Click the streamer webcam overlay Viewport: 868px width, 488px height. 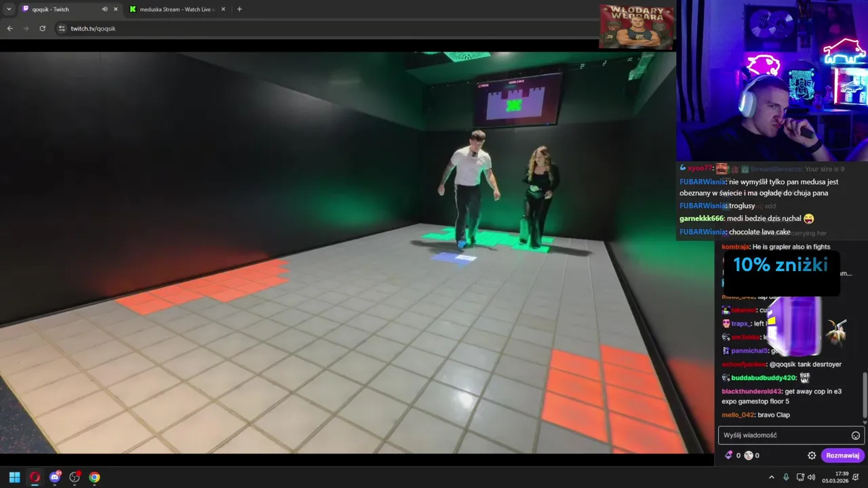pyautogui.click(x=773, y=81)
